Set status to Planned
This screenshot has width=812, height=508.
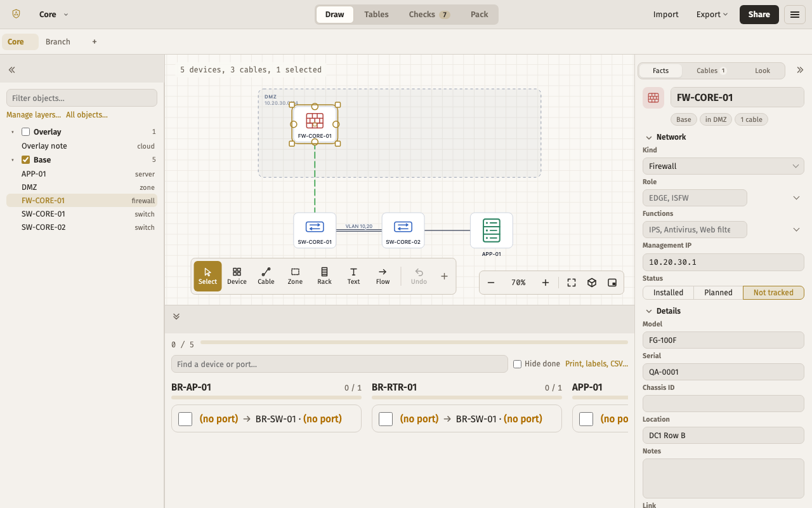(x=718, y=293)
